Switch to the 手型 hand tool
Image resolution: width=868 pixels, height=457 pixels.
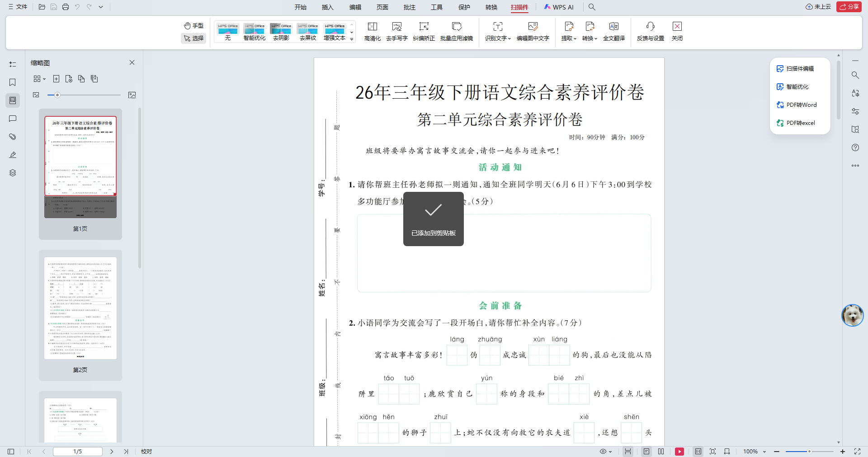[x=193, y=25]
